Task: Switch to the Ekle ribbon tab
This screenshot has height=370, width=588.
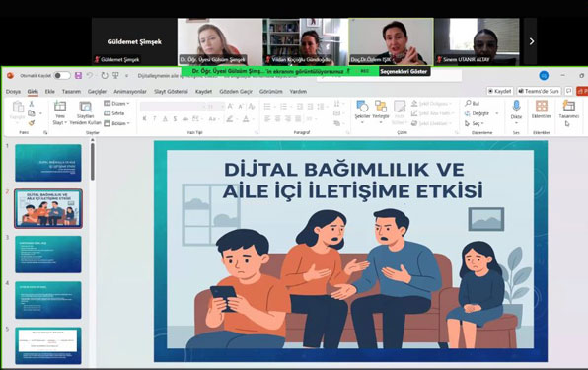Action: pos(50,91)
